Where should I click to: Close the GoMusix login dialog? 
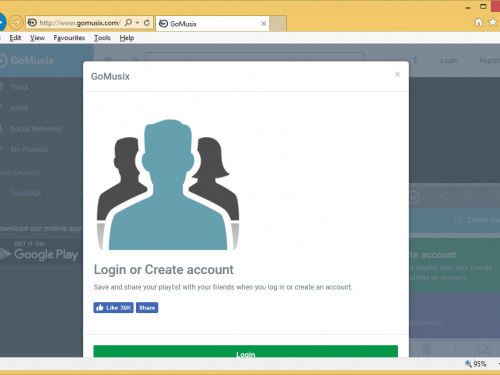pyautogui.click(x=397, y=74)
